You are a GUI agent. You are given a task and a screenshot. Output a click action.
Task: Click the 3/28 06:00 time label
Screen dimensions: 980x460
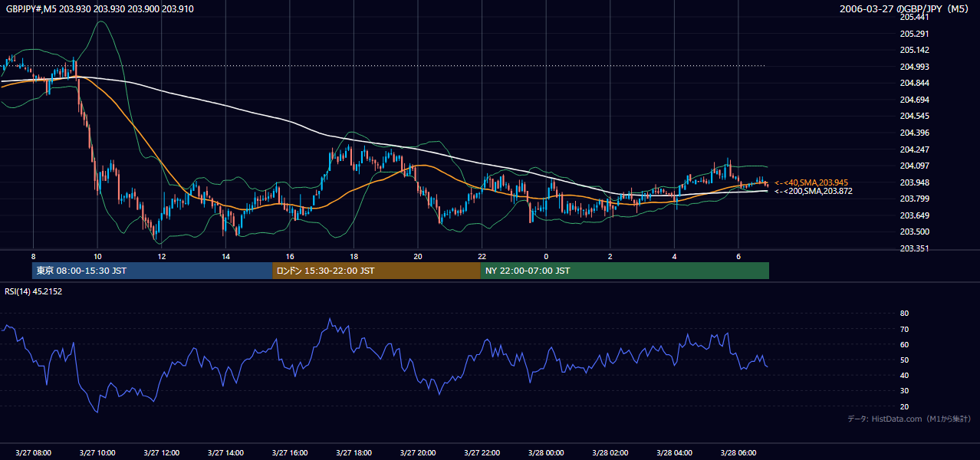coord(738,453)
